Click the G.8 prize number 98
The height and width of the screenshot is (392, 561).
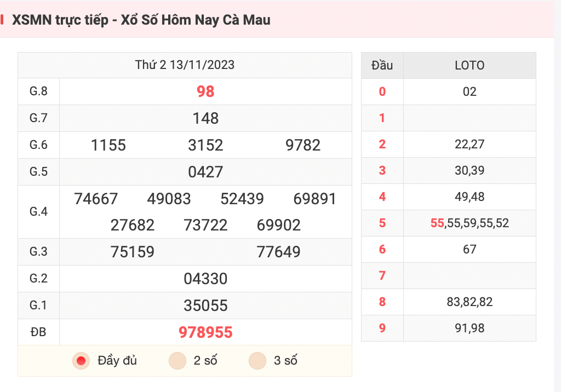[205, 91]
